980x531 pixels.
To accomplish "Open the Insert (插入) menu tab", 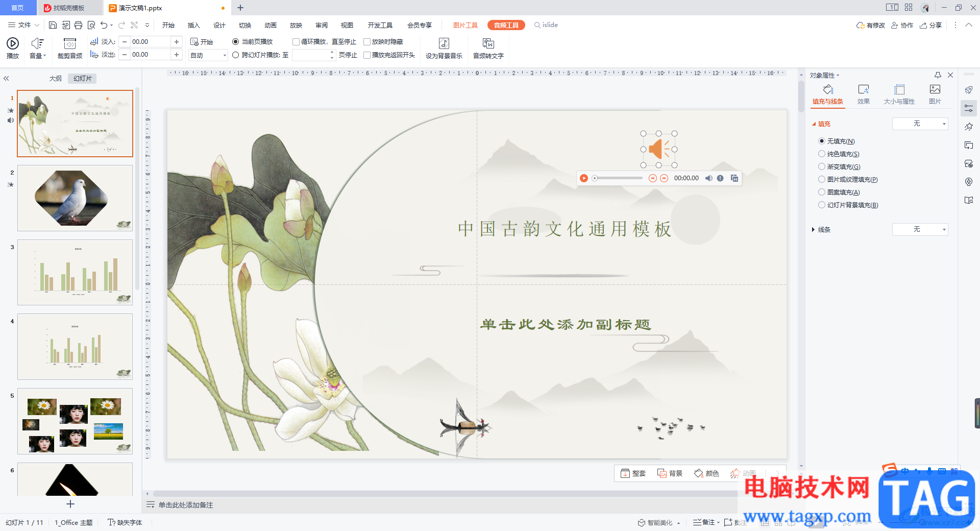I will (x=193, y=25).
